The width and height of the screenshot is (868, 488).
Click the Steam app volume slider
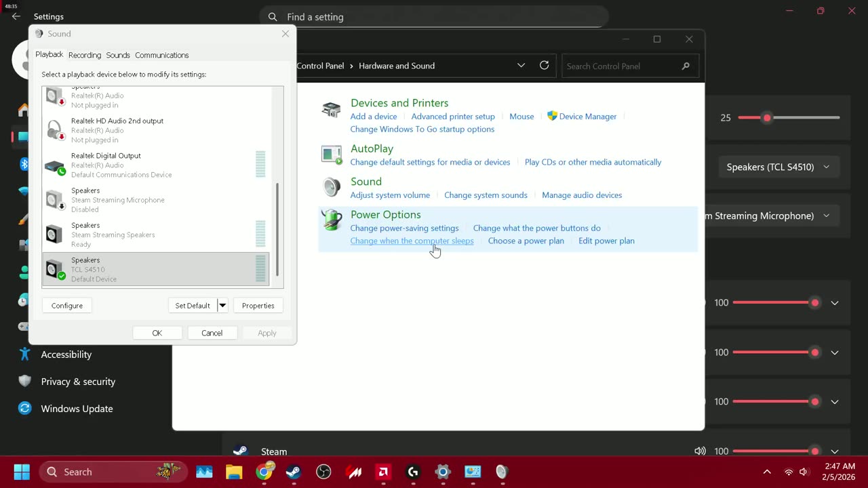[x=776, y=451]
